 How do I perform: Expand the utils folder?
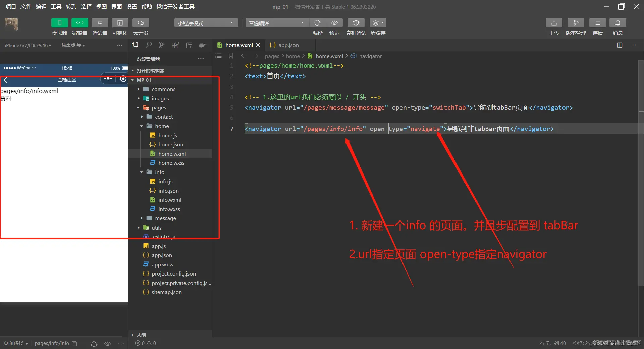[x=170, y=228]
